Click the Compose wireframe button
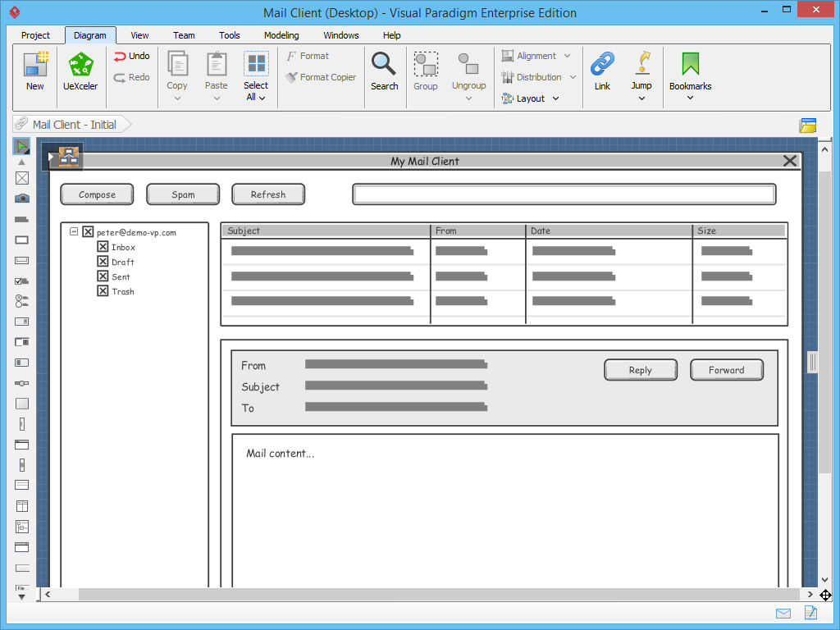 tap(97, 194)
